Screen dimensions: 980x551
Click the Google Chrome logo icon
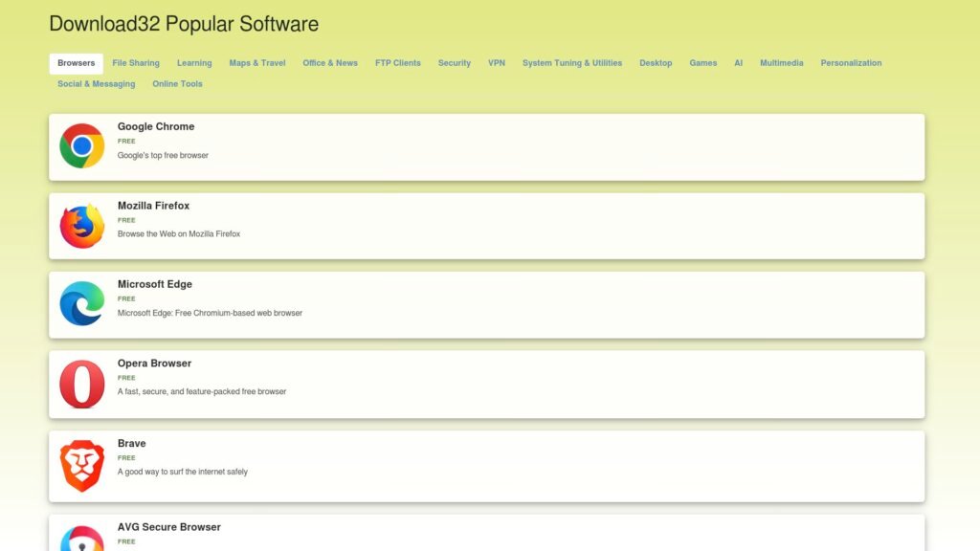(82, 146)
